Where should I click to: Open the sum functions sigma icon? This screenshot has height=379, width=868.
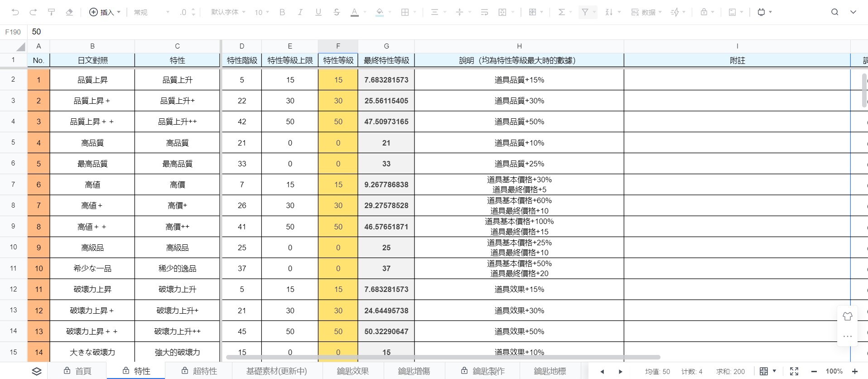561,12
